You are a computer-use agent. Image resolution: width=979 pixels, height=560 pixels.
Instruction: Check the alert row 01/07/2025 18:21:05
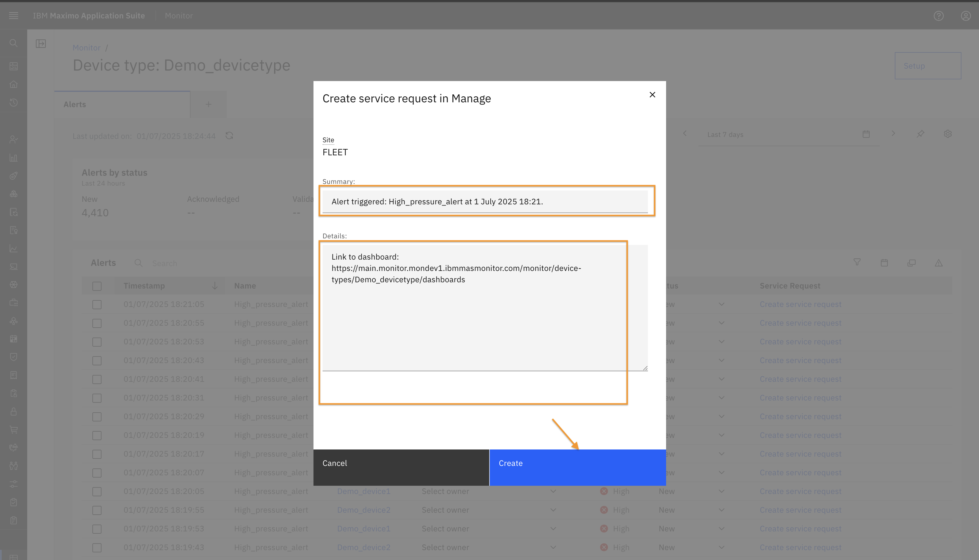[x=97, y=305]
